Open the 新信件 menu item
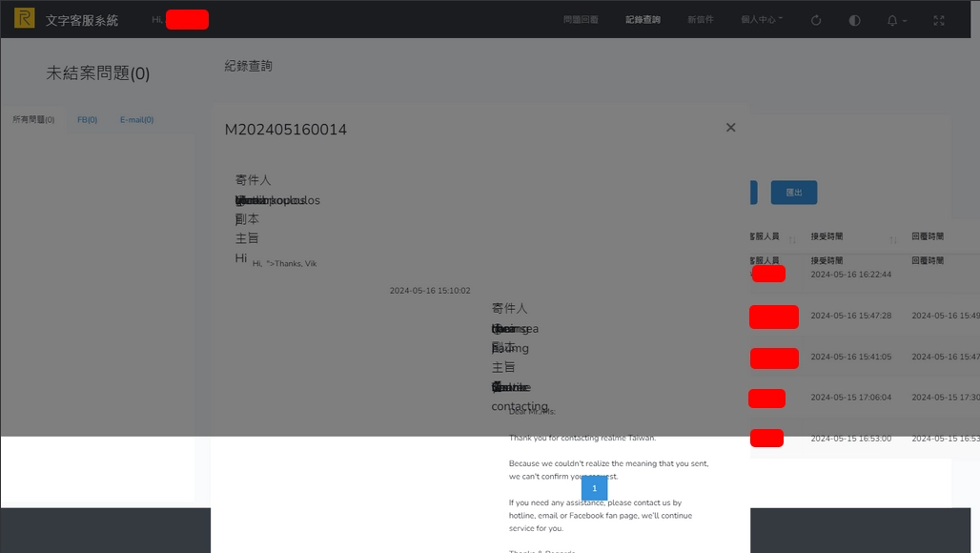This screenshot has width=980, height=553. coord(700,20)
